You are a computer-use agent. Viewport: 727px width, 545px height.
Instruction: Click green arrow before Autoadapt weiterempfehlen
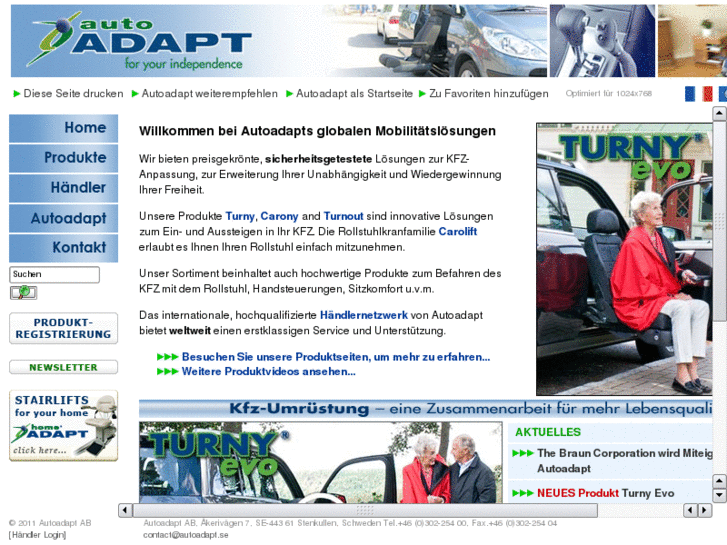pos(135,94)
